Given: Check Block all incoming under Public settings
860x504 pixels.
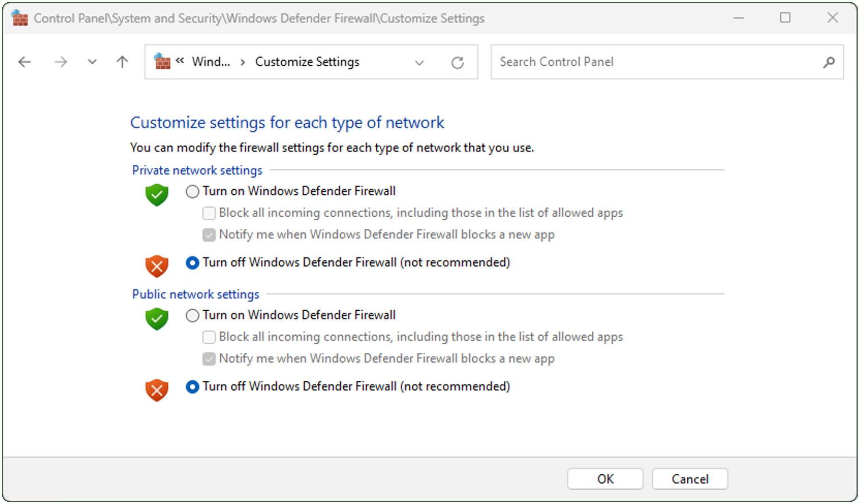Looking at the screenshot, I should [x=209, y=337].
